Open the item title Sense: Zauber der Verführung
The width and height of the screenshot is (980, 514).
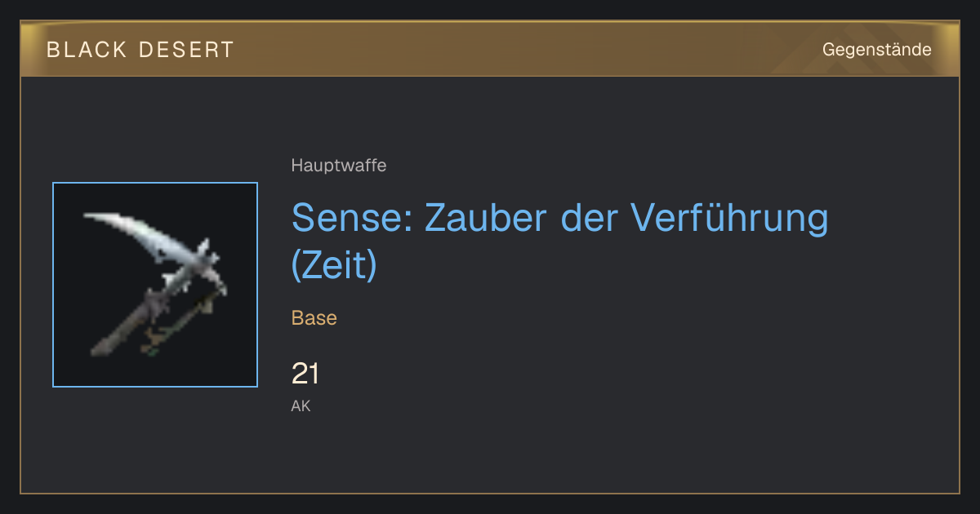point(560,241)
